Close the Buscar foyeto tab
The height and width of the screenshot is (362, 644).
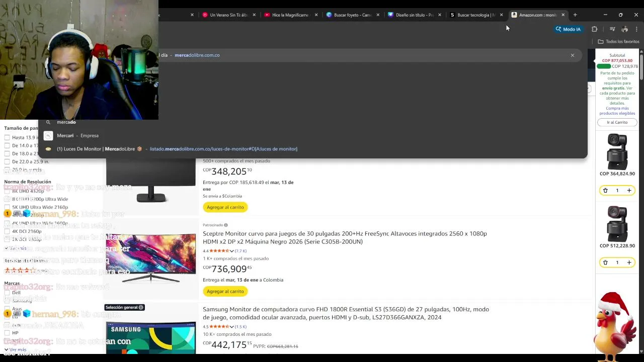tap(378, 15)
